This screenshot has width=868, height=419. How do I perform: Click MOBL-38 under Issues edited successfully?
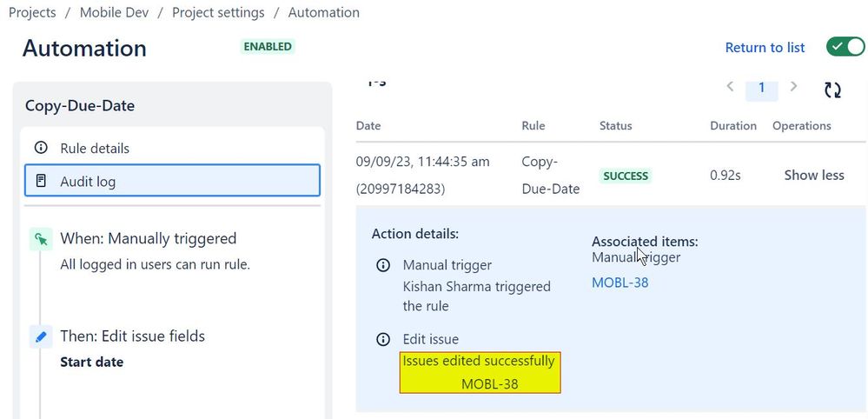pyautogui.click(x=490, y=383)
